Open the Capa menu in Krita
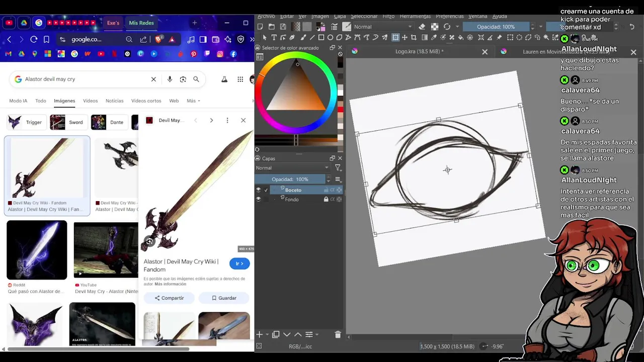644x362 pixels. [x=340, y=17]
